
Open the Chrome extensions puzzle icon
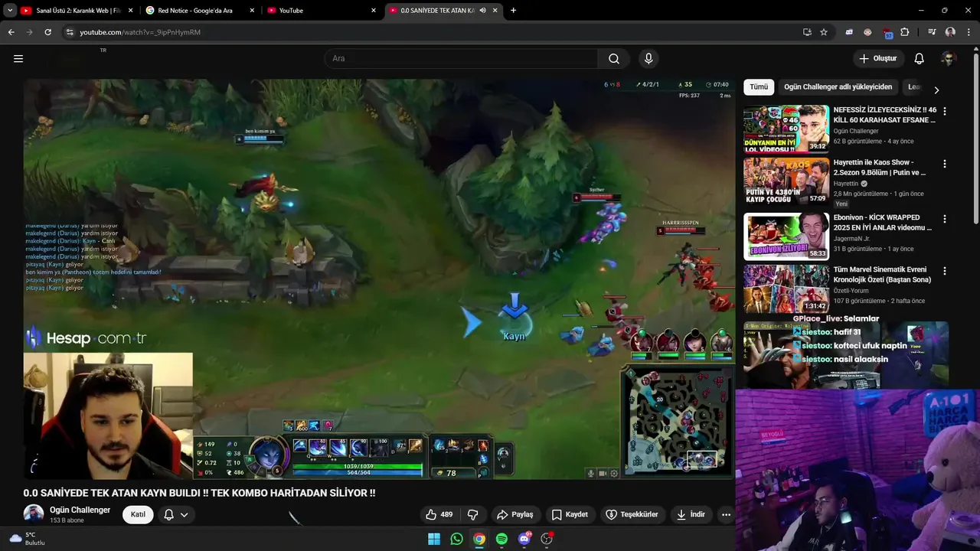[x=905, y=32]
